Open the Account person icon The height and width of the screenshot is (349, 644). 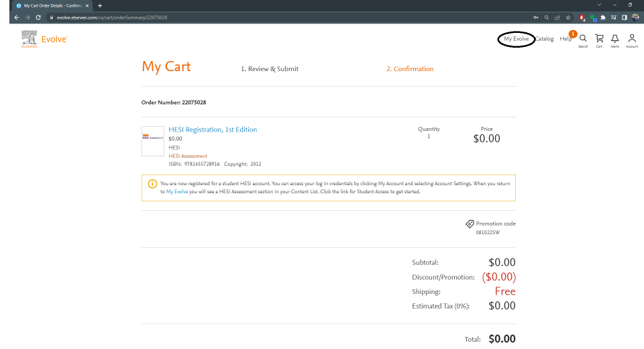[x=632, y=39]
